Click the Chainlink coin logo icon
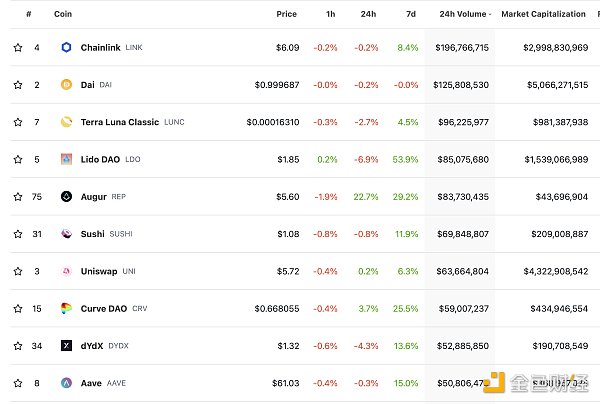 pyautogui.click(x=67, y=47)
